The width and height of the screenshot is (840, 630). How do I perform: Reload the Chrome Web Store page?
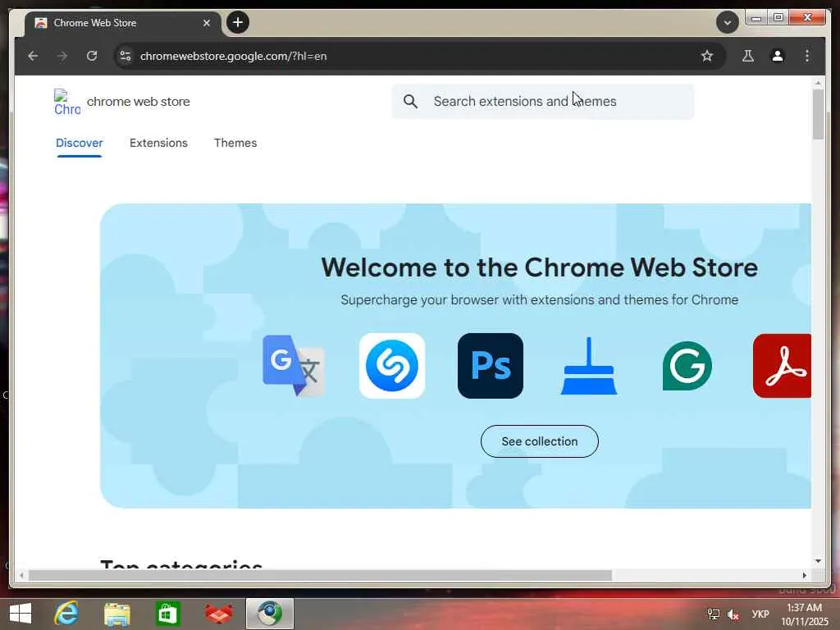pyautogui.click(x=92, y=56)
